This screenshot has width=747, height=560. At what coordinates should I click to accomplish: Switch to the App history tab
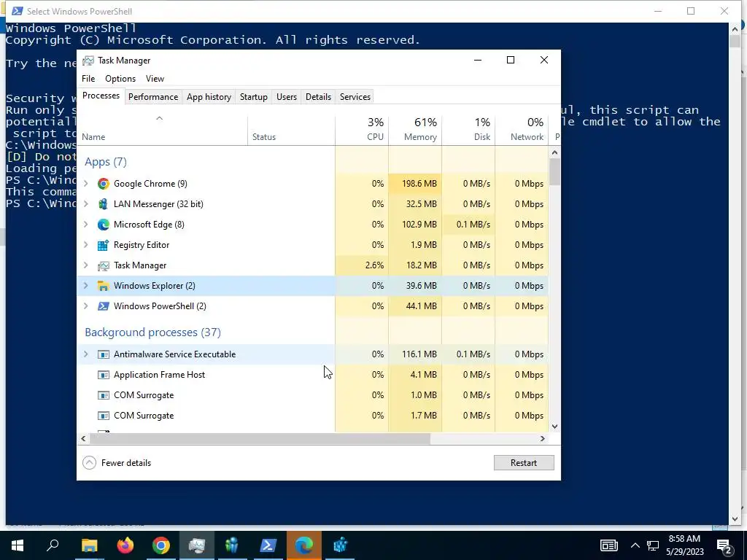[209, 97]
